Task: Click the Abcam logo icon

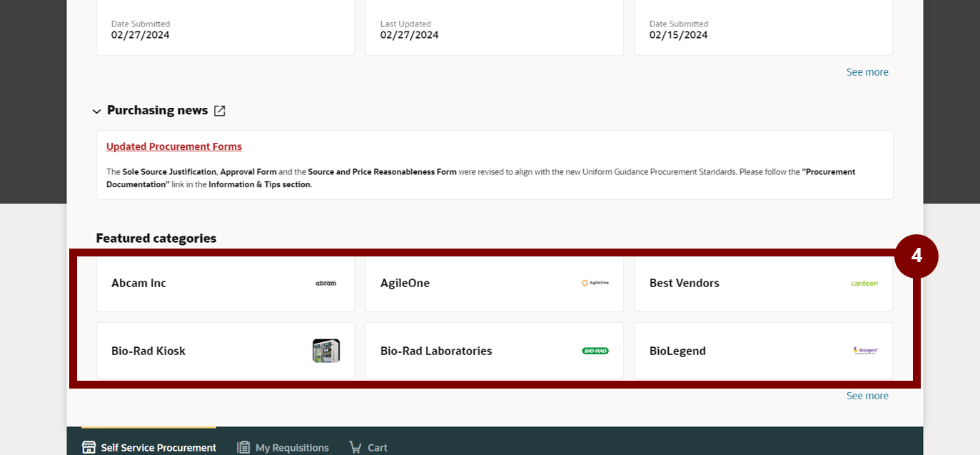Action: [325, 284]
